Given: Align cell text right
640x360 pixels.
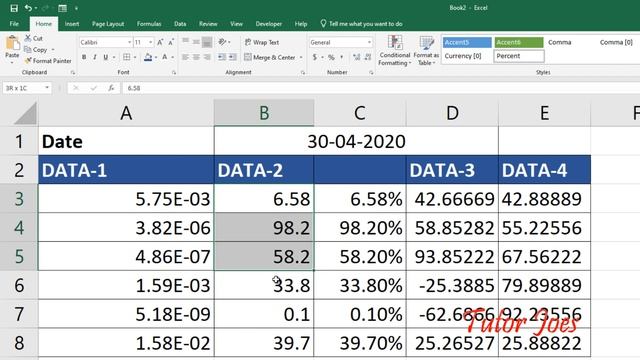Looking at the screenshot, I should [207, 57].
